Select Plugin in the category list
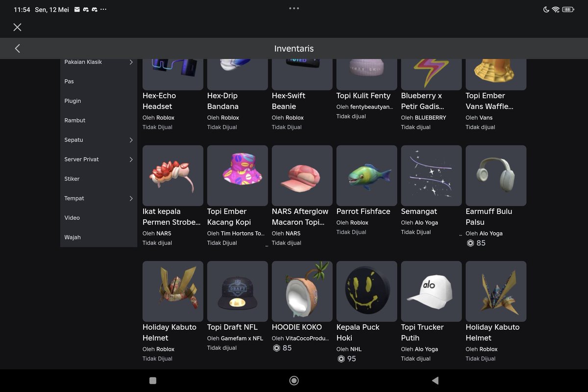Screen dimensions: 588x392 (x=73, y=101)
